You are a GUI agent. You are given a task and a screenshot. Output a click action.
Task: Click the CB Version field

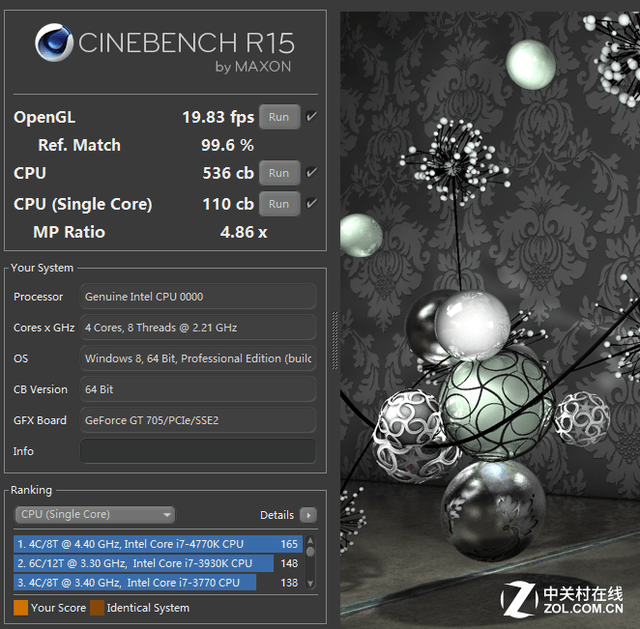pyautogui.click(x=198, y=389)
